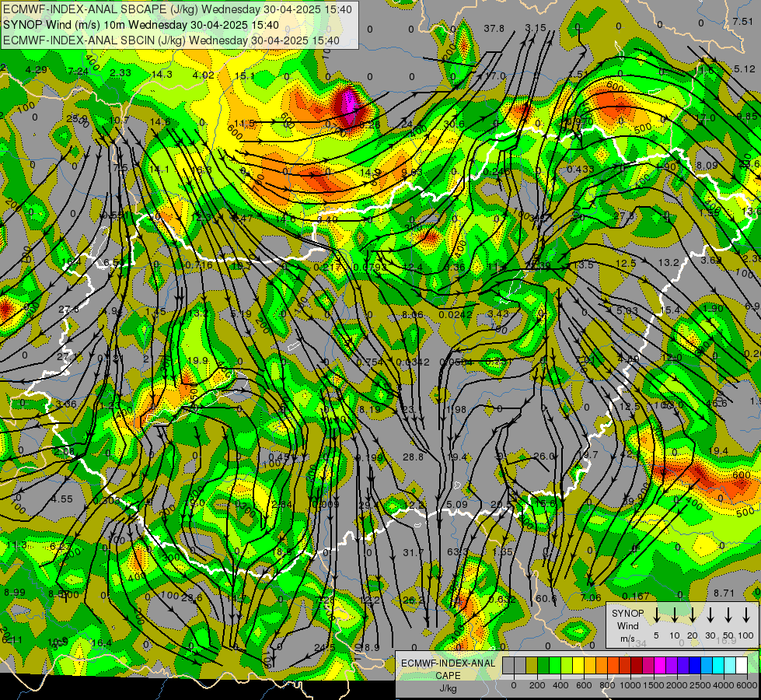Click the olive swatch in the CAPE legend
This screenshot has width=761, height=700.
532,666
